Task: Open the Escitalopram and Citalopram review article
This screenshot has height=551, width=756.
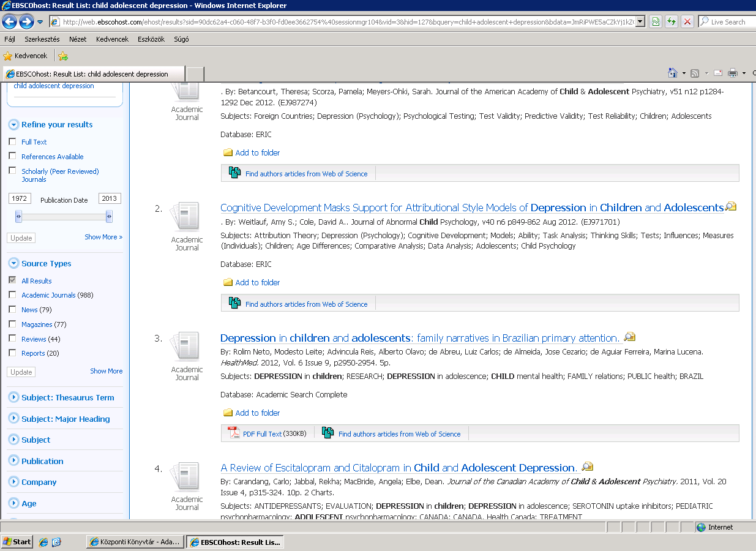Action: tap(398, 468)
